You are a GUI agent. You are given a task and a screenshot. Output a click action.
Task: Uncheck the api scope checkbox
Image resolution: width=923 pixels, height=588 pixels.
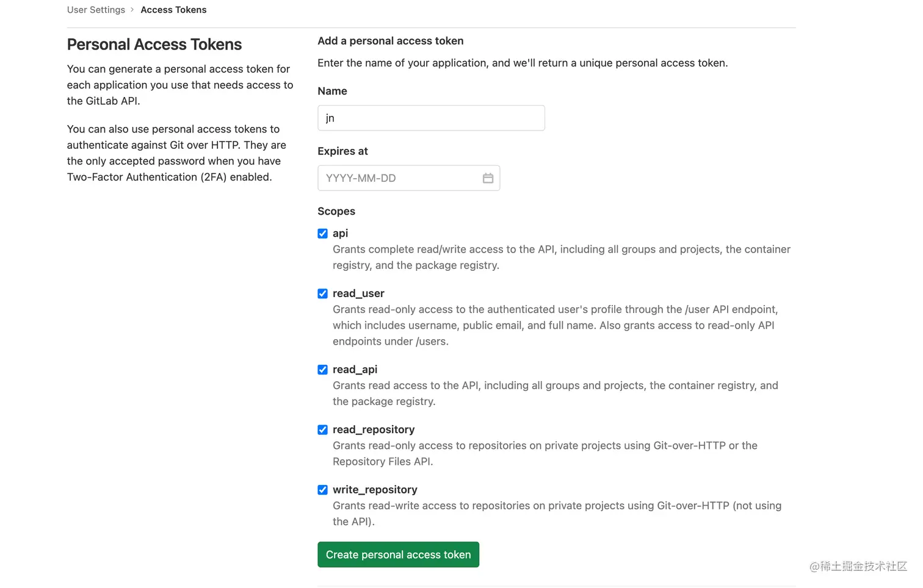click(x=323, y=234)
